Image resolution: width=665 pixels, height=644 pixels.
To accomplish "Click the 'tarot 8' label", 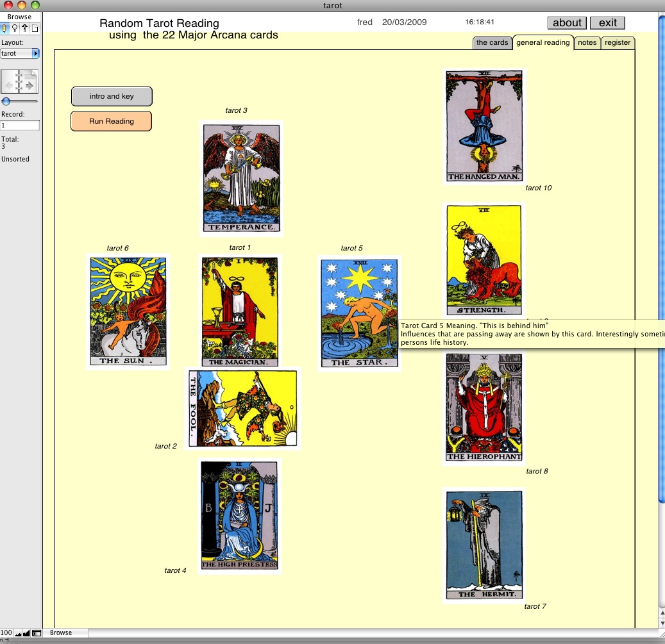I will (x=537, y=471).
